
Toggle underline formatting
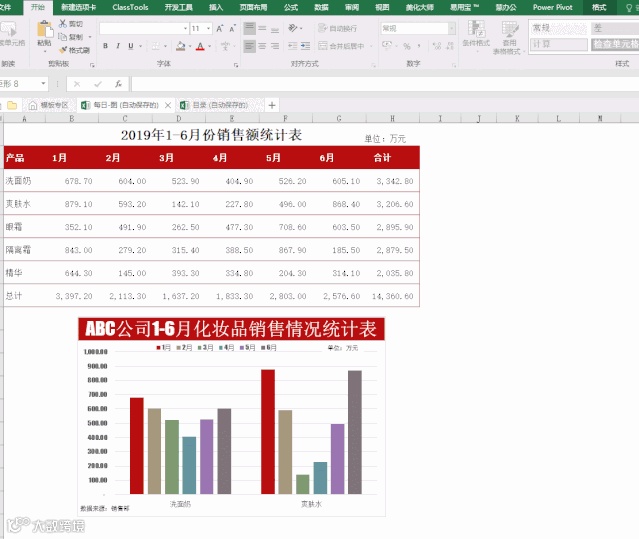click(131, 46)
